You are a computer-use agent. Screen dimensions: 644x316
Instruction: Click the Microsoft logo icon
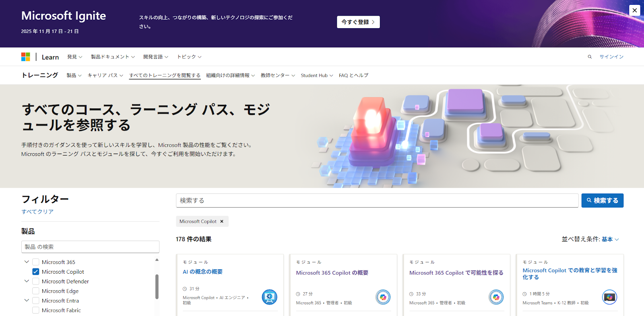click(x=26, y=57)
